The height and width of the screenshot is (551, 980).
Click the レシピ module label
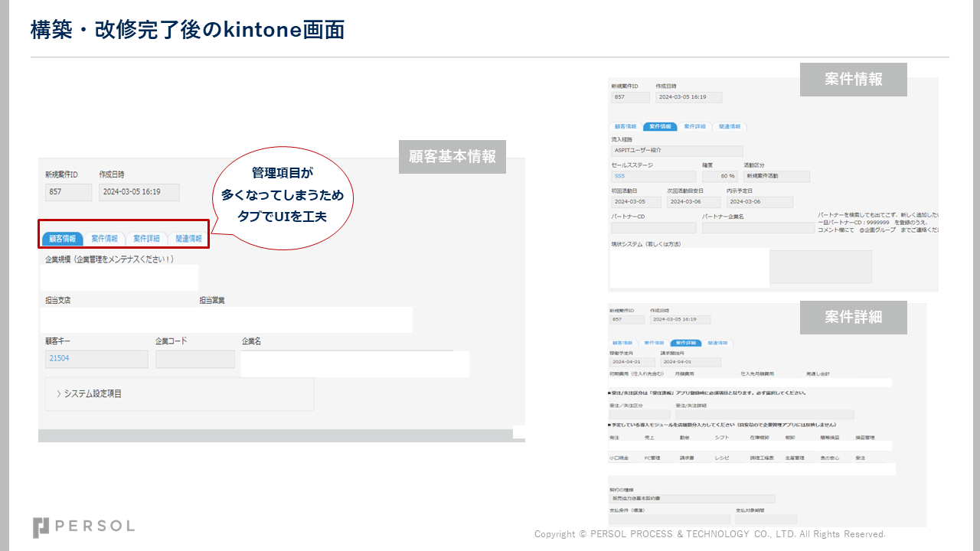[723, 458]
